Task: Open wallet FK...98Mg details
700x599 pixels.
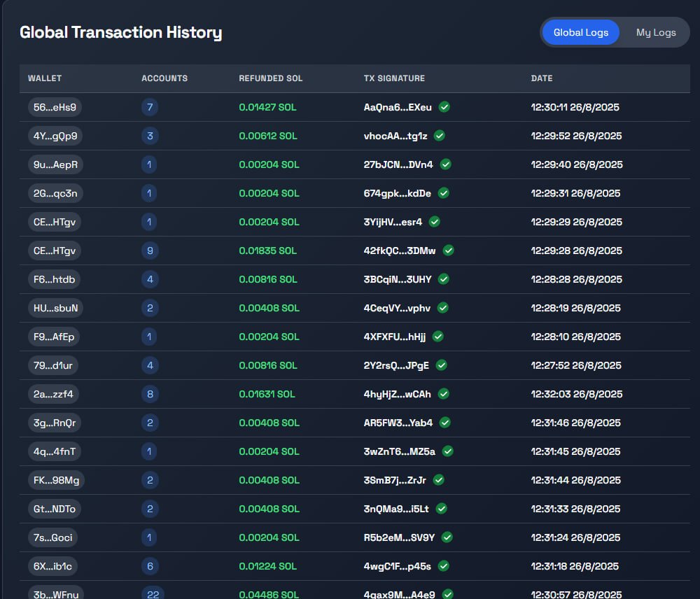Action: click(57, 480)
